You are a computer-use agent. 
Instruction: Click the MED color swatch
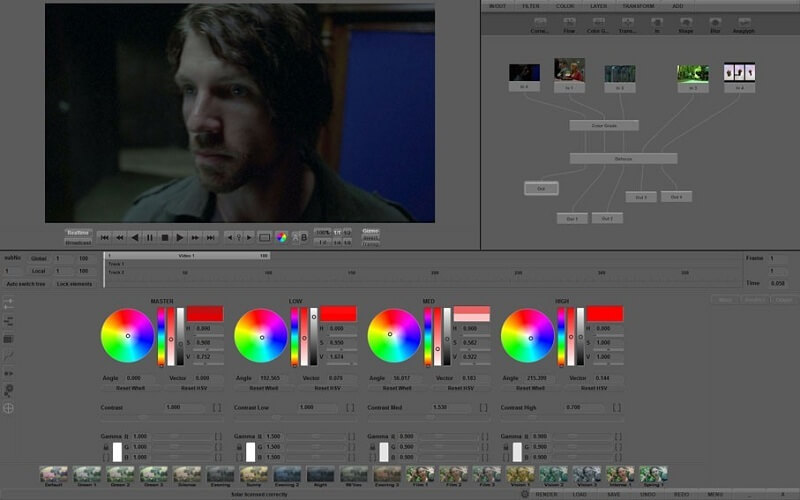[x=471, y=314]
